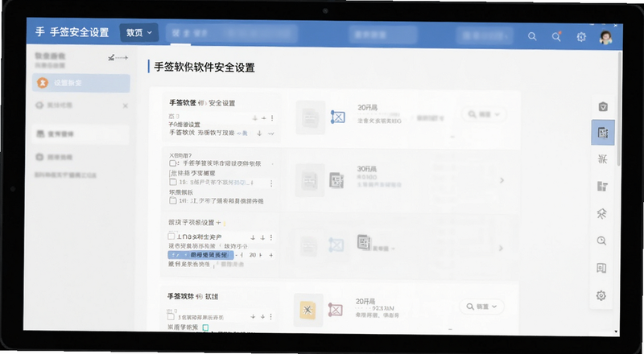The image size is (644, 354).
Task: Open the gear icon at right toolbar bottom
Action: (x=601, y=295)
